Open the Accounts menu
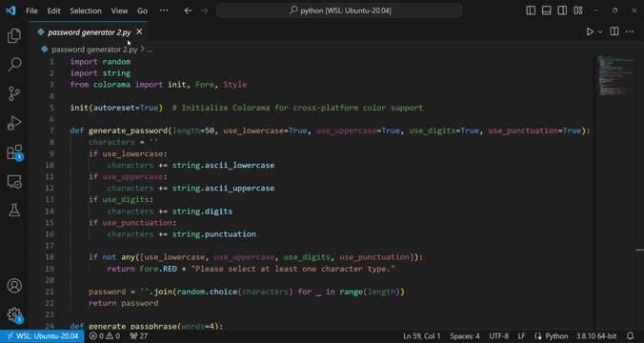Image resolution: width=644 pixels, height=343 pixels. click(x=14, y=286)
